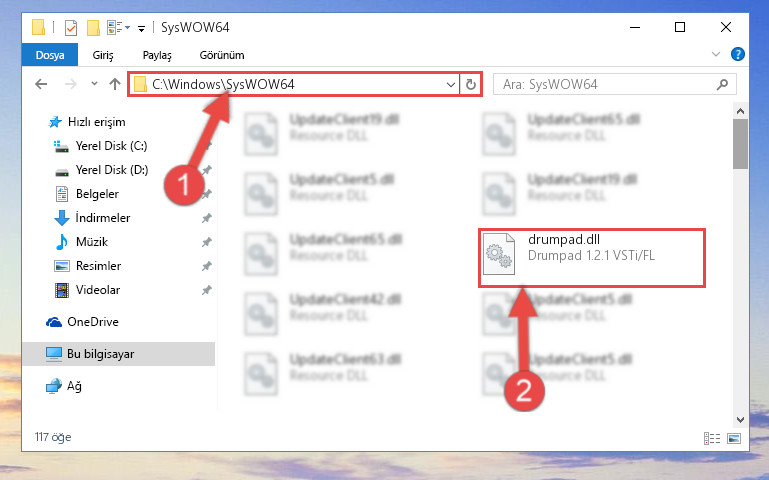Unpin Müzik pin icon

207,242
